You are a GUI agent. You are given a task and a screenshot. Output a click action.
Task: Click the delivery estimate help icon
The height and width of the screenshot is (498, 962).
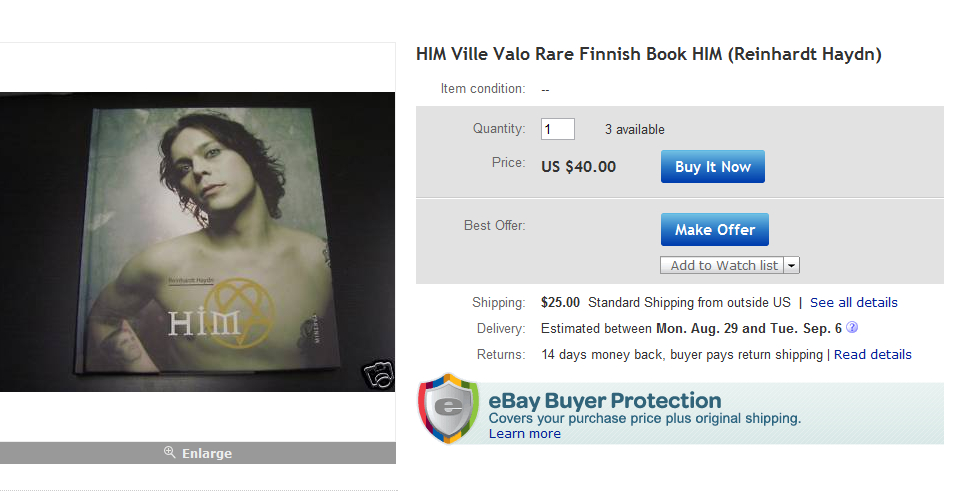point(852,328)
